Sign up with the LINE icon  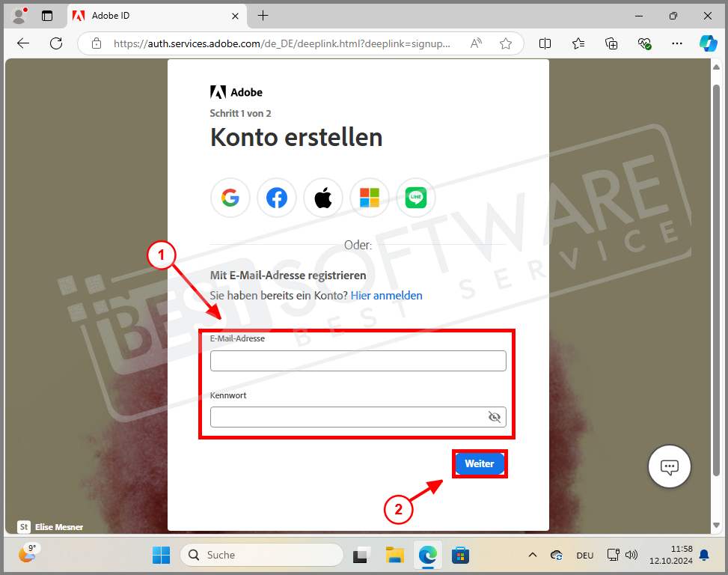pos(416,198)
